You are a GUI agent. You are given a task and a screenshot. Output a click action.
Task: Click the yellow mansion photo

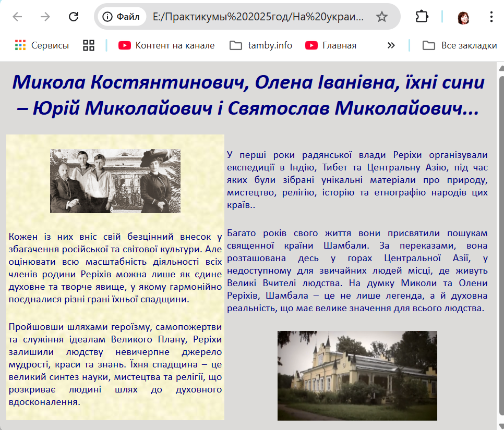click(357, 375)
